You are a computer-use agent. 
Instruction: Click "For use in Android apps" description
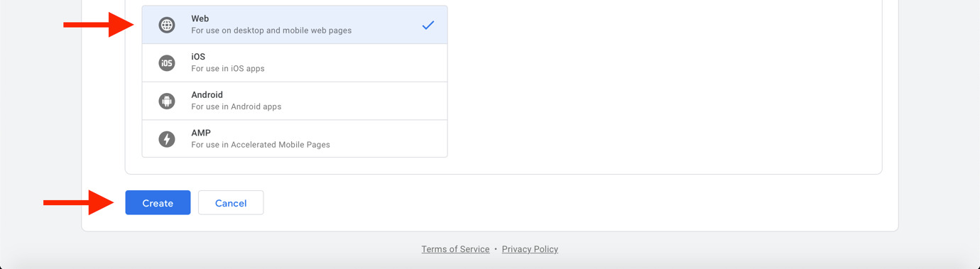point(236,106)
